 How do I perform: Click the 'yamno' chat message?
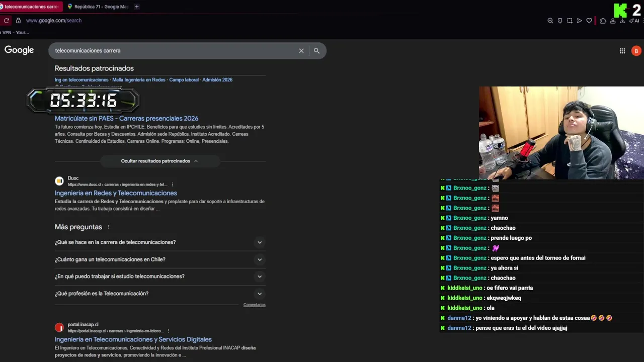(x=499, y=218)
